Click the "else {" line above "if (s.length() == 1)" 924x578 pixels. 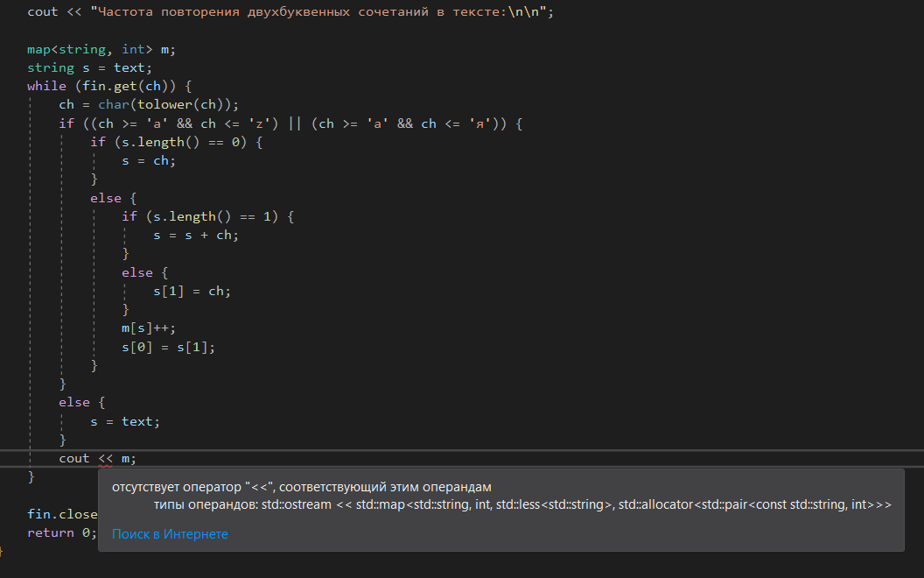point(113,198)
